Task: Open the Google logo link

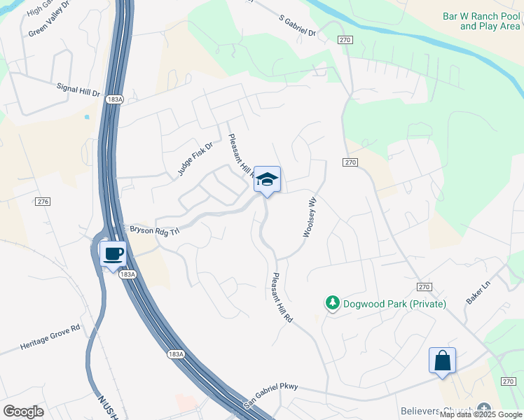Action: (23, 412)
